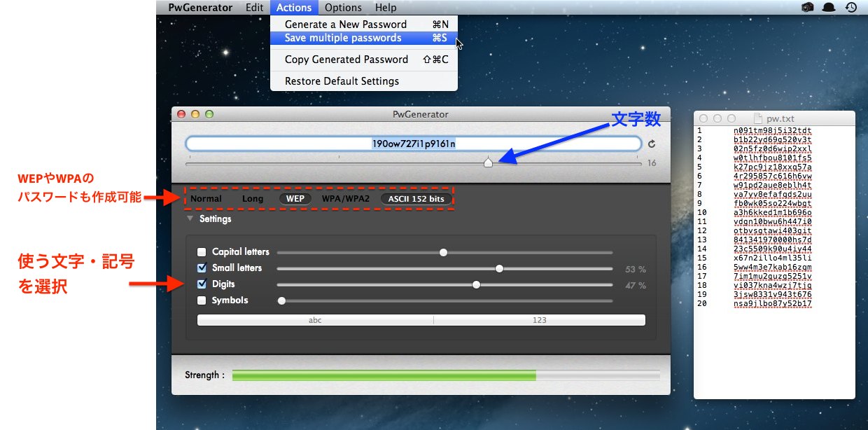The height and width of the screenshot is (430, 868).
Task: Open the Options menu
Action: [343, 8]
